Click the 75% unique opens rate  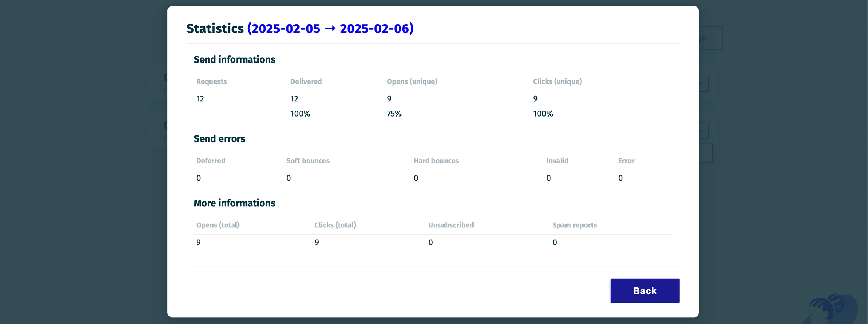click(394, 114)
